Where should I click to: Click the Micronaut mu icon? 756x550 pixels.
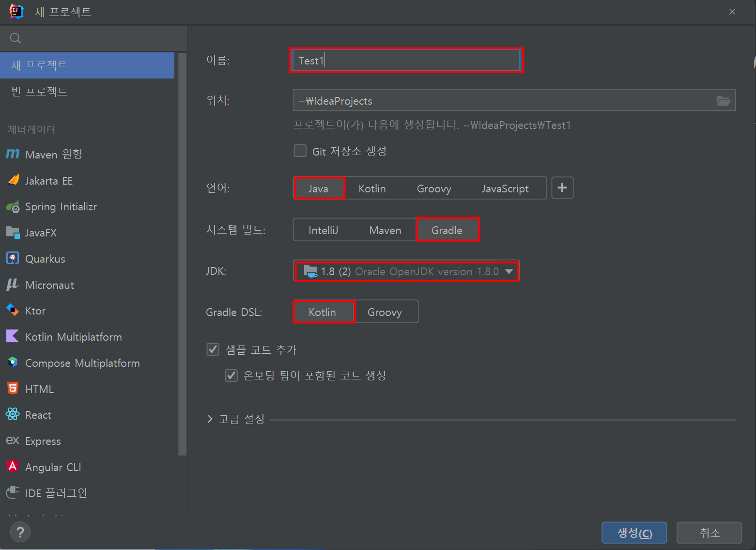(13, 284)
